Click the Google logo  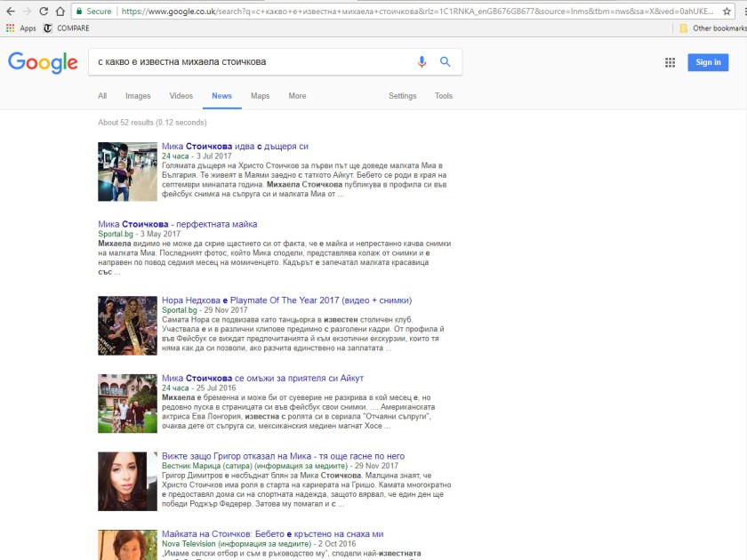click(43, 62)
